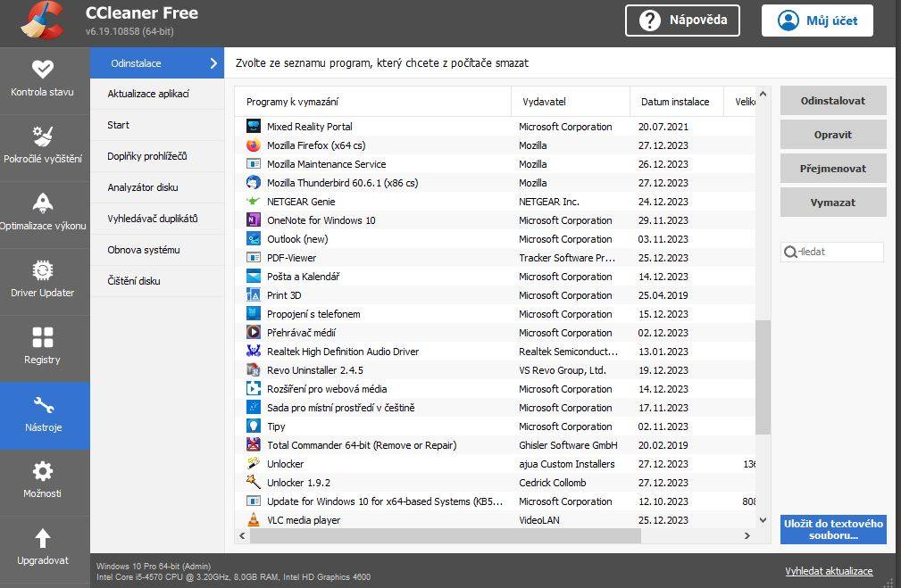Click Realtek Audio Driver icon
The height and width of the screenshot is (588, 901).
pos(254,352)
